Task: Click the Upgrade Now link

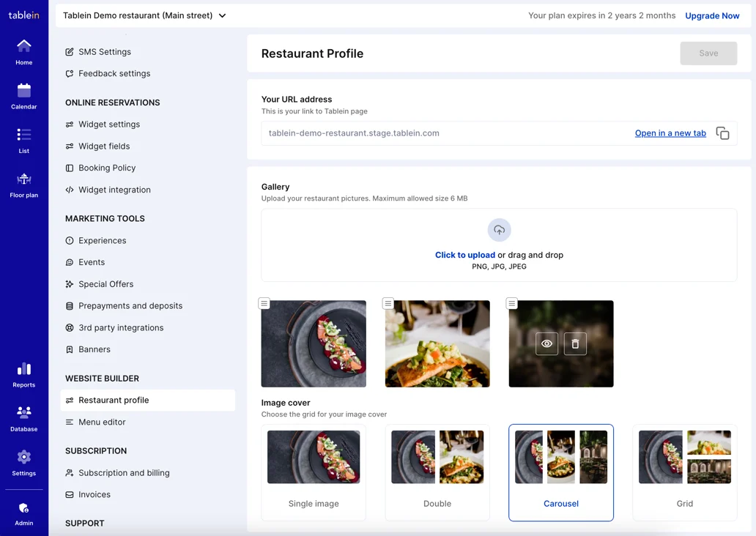Action: point(712,15)
